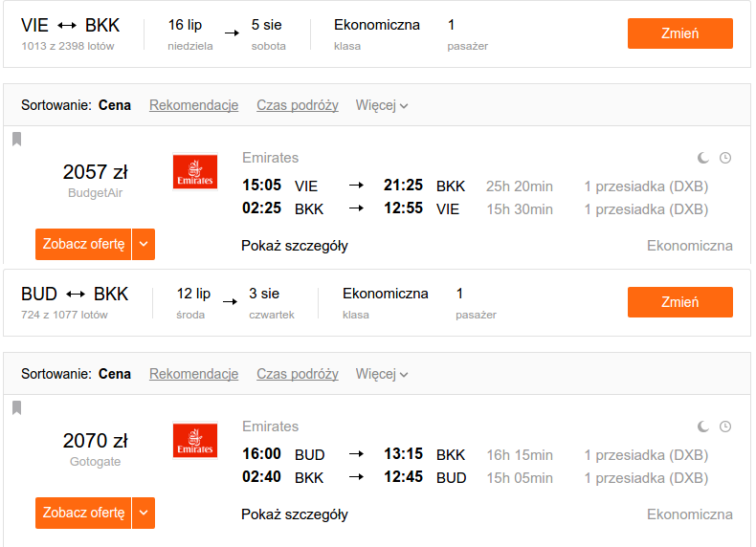
Task: Click Zobacz ofertę for Gotogate offer
Action: (x=83, y=514)
